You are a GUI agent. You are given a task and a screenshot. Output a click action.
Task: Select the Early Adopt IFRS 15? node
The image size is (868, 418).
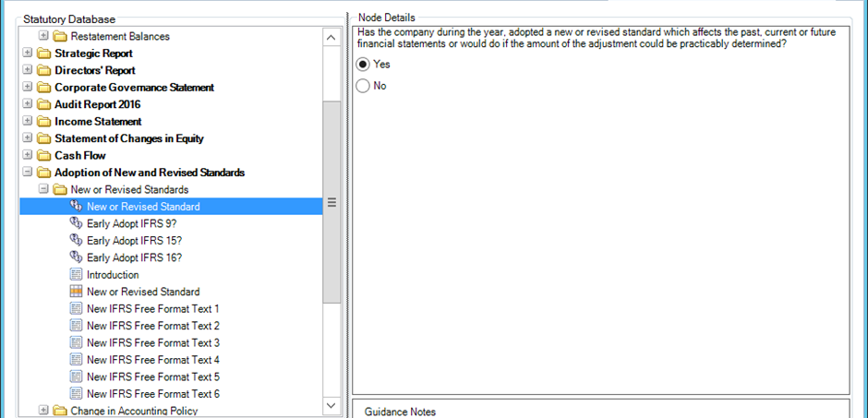point(135,241)
